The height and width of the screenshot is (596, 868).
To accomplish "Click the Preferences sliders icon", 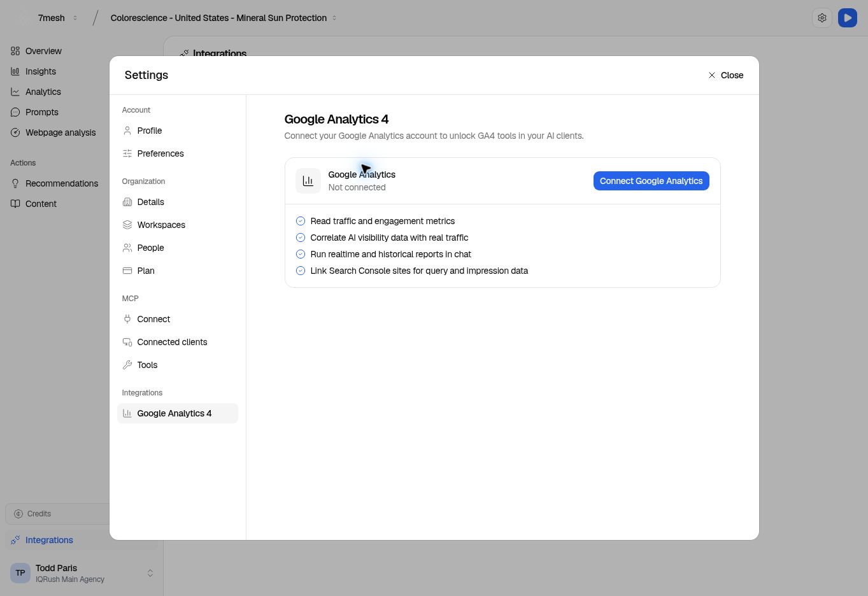I will [127, 153].
